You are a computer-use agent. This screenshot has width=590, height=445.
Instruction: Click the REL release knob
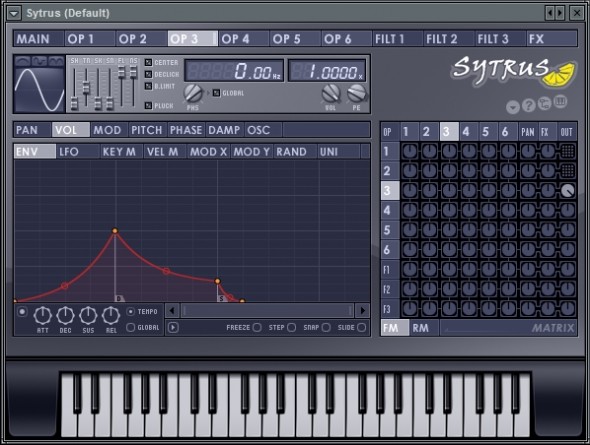111,316
